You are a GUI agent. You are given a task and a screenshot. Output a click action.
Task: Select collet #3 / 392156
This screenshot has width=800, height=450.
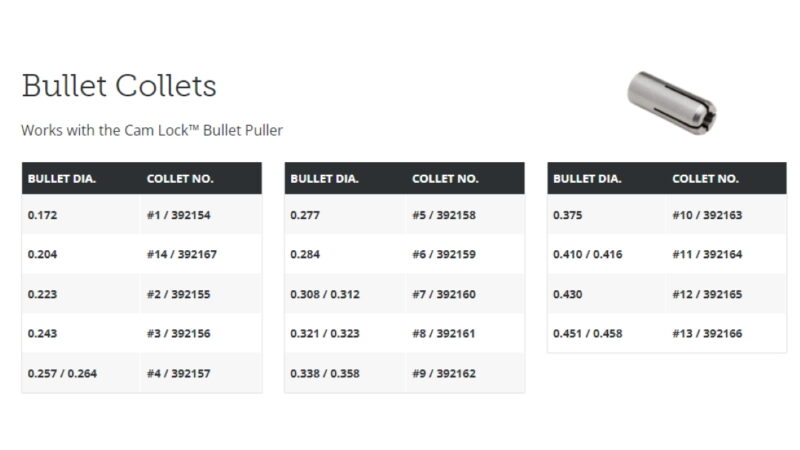pos(181,334)
